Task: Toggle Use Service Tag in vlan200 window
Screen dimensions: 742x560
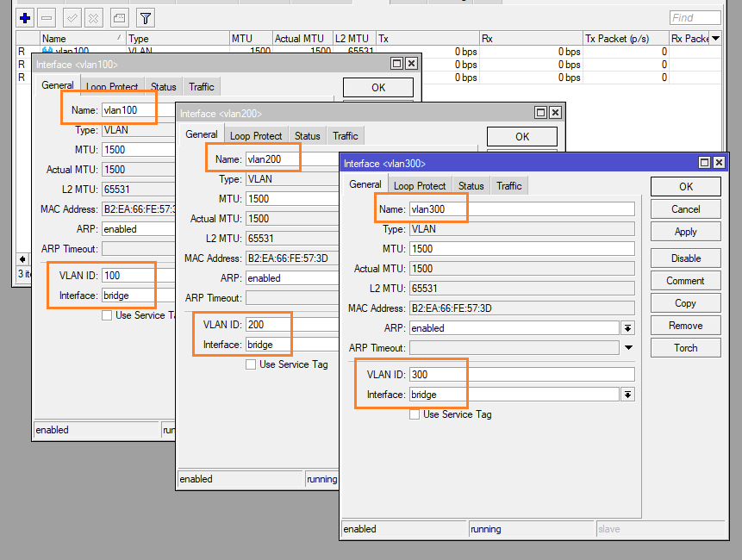Action: 251,364
